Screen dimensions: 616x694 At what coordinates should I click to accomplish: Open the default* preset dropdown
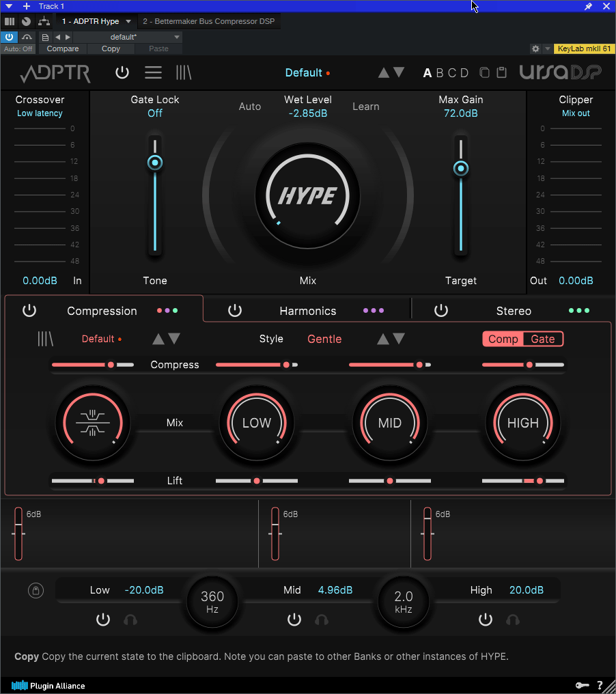(128, 37)
